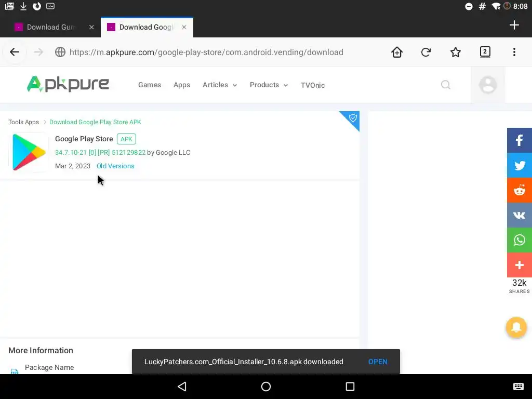Viewport: 532px width, 399px height.
Task: Click the URL address bar
Action: coord(206,52)
